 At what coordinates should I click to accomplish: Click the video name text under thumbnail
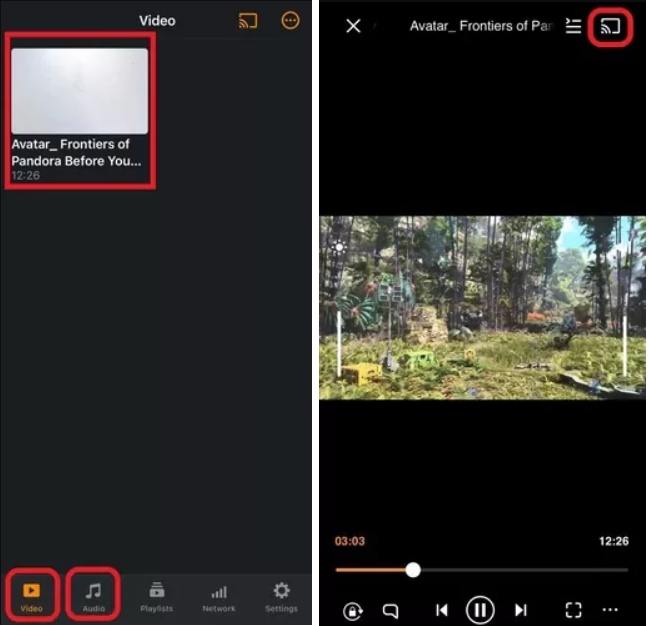[x=76, y=152]
